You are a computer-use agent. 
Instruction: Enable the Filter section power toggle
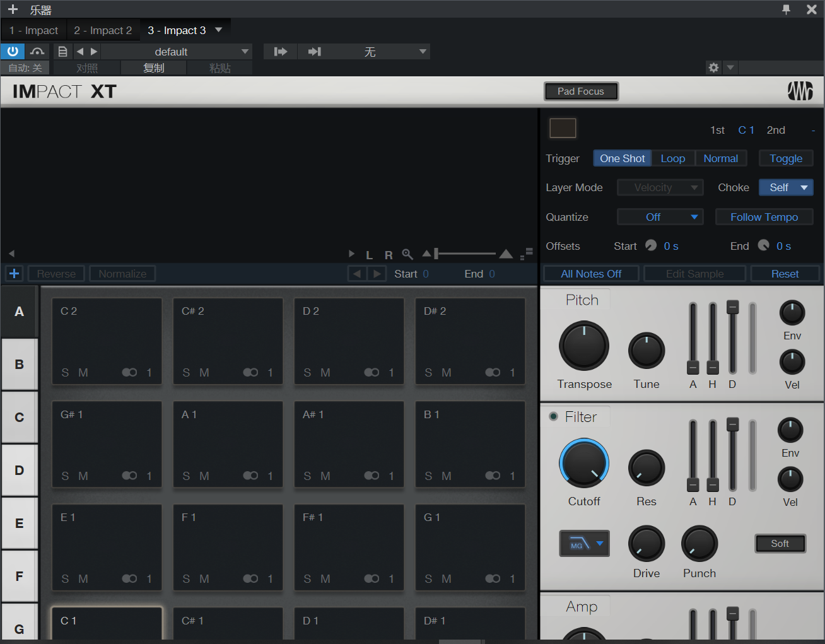pos(553,416)
